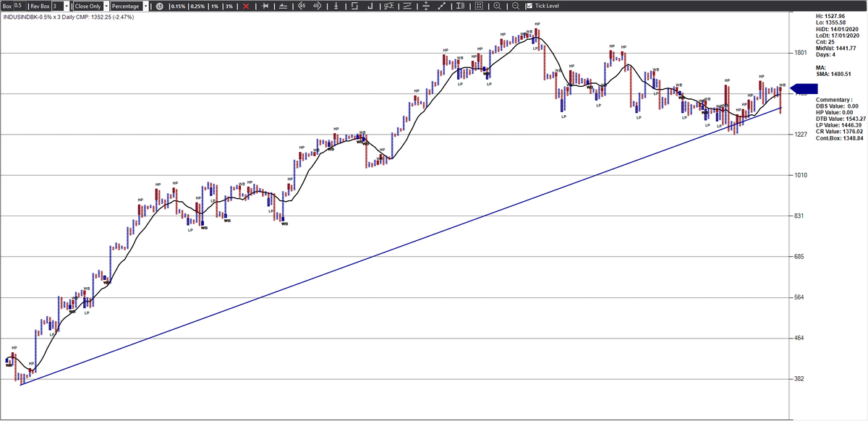The width and height of the screenshot is (868, 421).
Task: Click the LP Value: 1446.39 entry
Action: 838,125
